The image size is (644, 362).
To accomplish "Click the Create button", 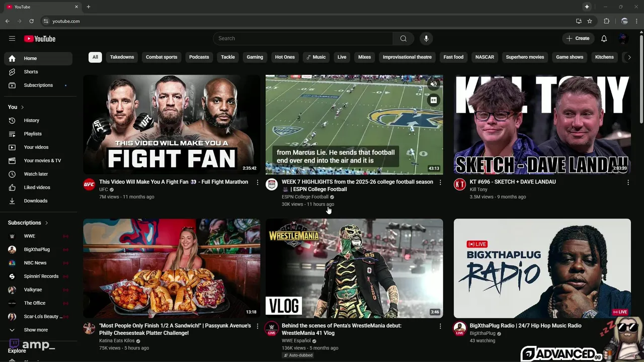I will 578,39.
